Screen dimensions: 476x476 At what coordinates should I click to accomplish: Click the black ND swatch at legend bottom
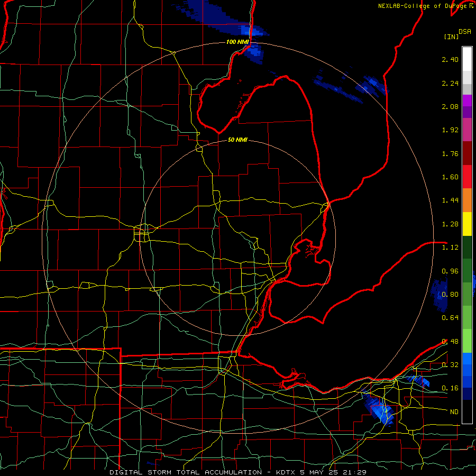tap(467, 411)
